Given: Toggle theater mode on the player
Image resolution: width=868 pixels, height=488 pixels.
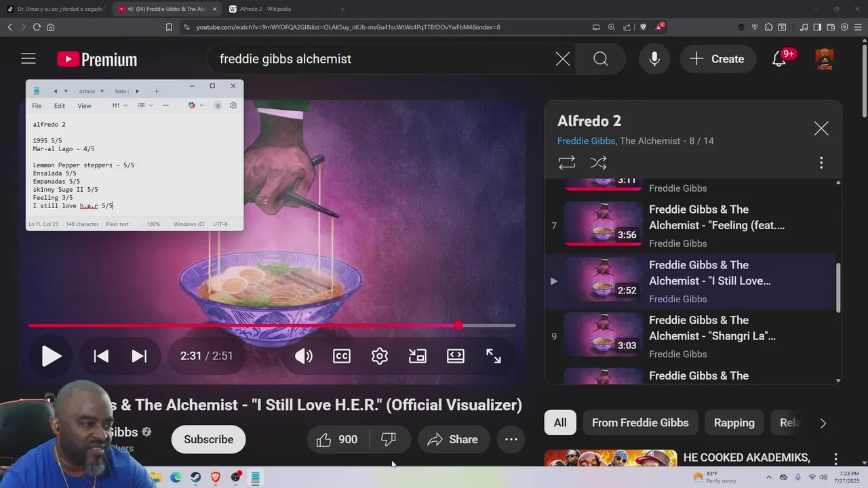Looking at the screenshot, I should pyautogui.click(x=456, y=356).
